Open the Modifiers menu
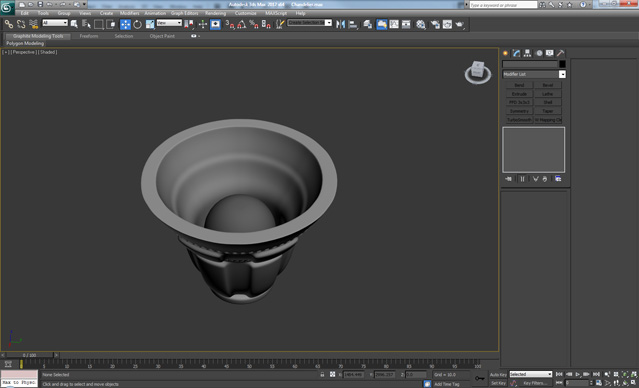639x388 pixels. (130, 13)
